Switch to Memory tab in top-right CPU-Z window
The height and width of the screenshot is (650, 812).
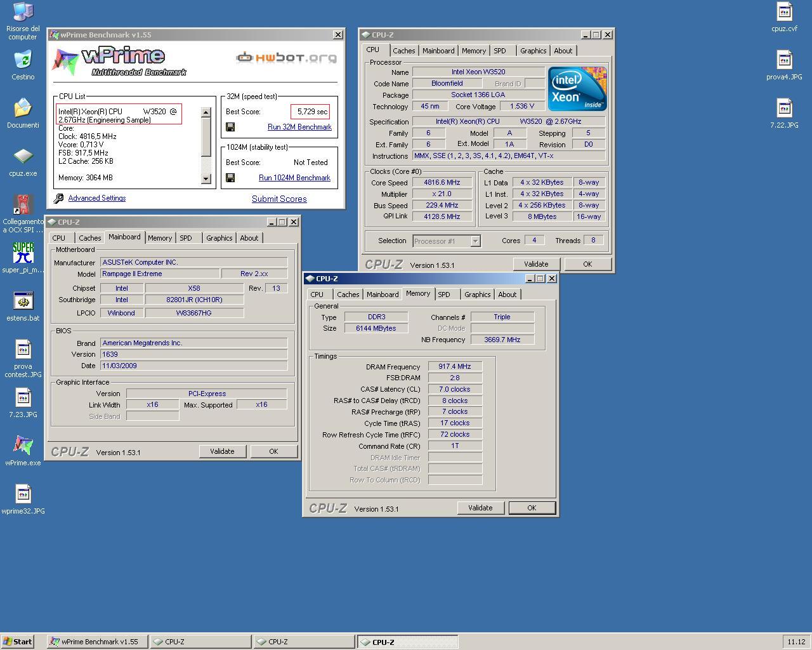pyautogui.click(x=474, y=51)
